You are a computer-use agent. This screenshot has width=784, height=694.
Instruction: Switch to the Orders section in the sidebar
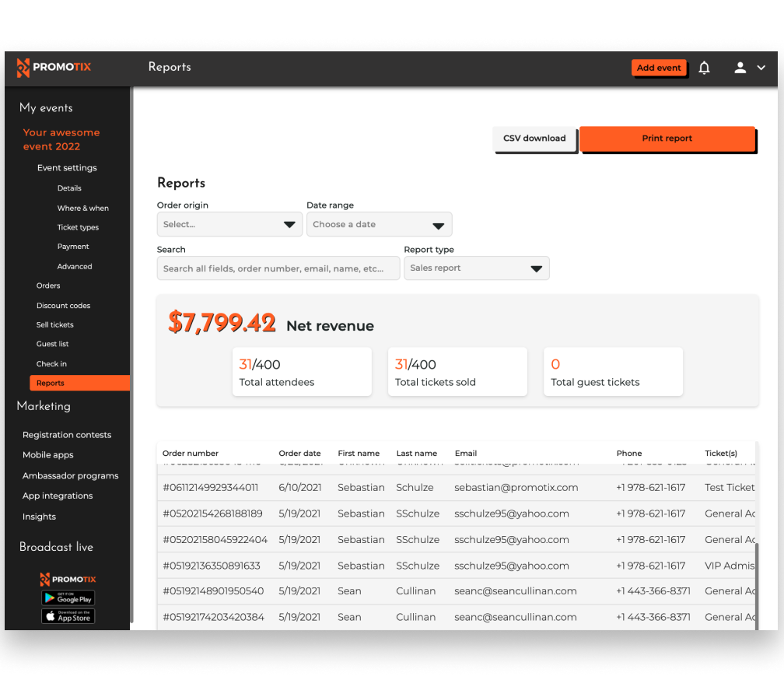coord(48,286)
